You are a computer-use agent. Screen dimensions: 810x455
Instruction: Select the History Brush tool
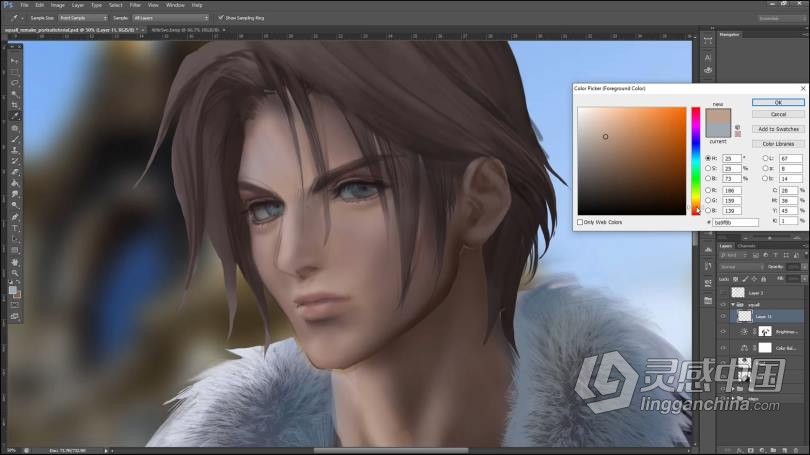14,161
